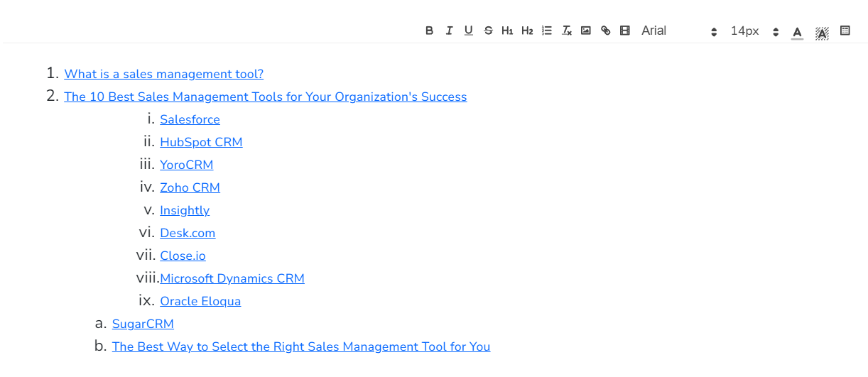Open the text color picker

798,32
